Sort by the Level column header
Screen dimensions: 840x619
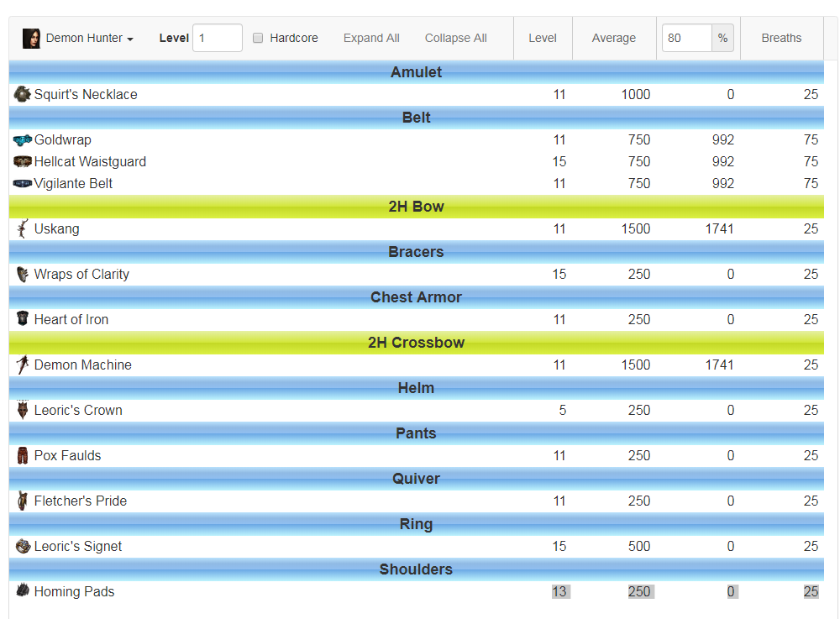point(543,38)
